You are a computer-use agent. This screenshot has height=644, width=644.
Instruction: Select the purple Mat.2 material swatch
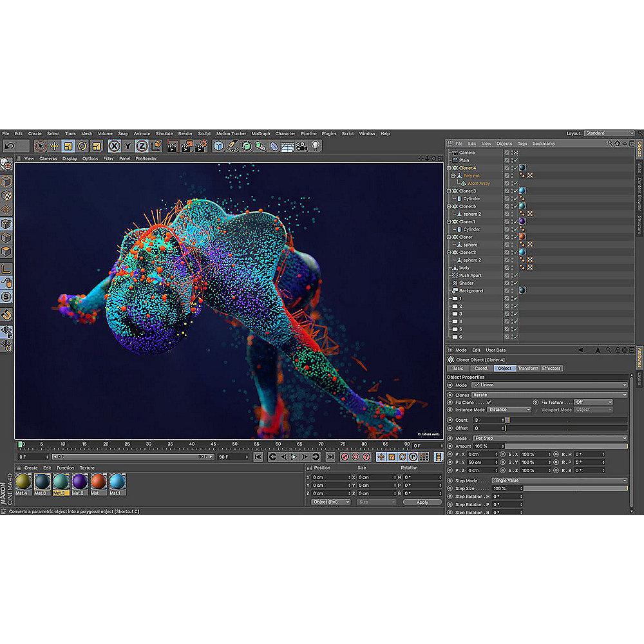coord(80,483)
